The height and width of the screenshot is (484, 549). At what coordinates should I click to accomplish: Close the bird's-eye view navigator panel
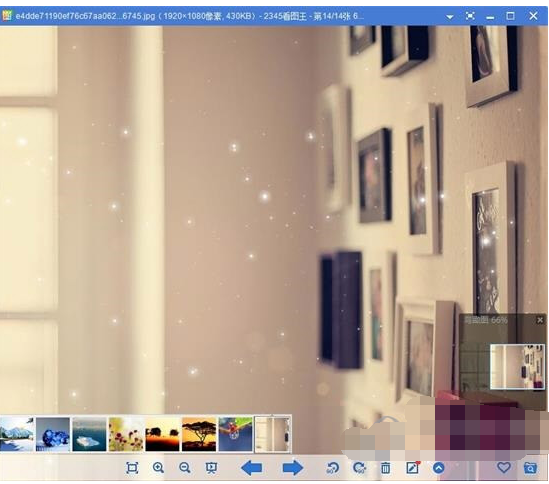[x=540, y=320]
